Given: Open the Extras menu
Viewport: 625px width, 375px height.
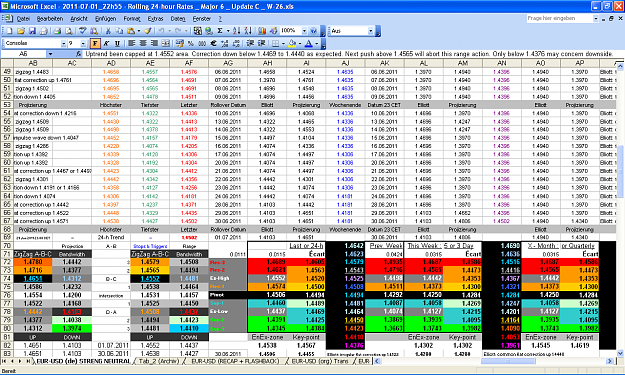Looking at the screenshot, I should coord(155,18).
